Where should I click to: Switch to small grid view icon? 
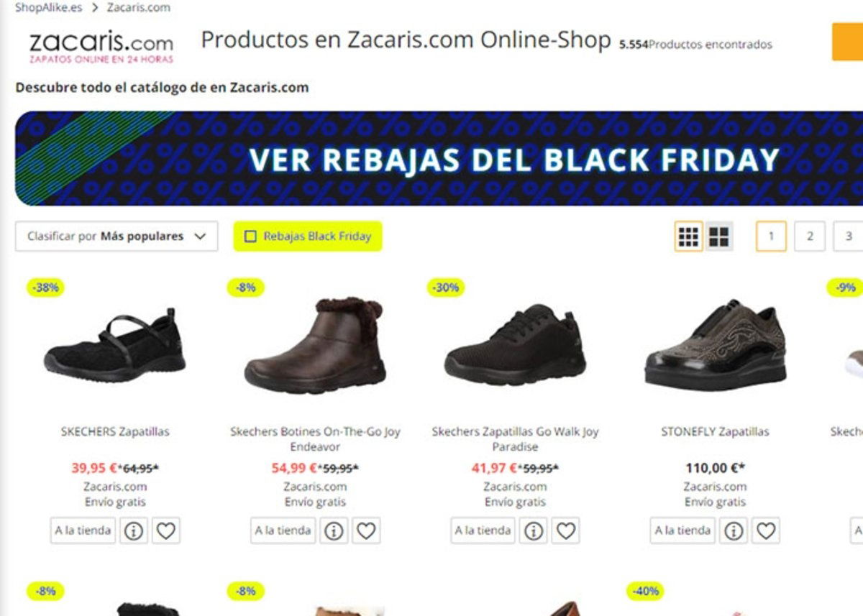click(x=689, y=236)
